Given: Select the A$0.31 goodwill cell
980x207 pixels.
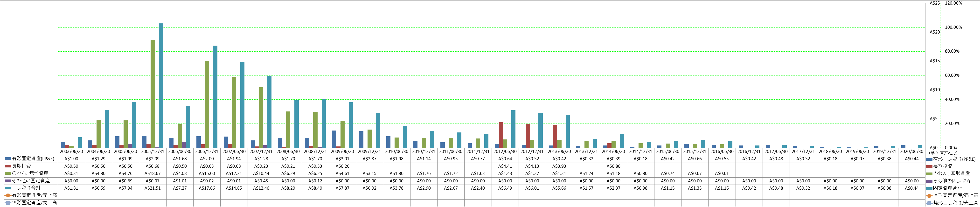Looking at the screenshot, I should [71, 173].
